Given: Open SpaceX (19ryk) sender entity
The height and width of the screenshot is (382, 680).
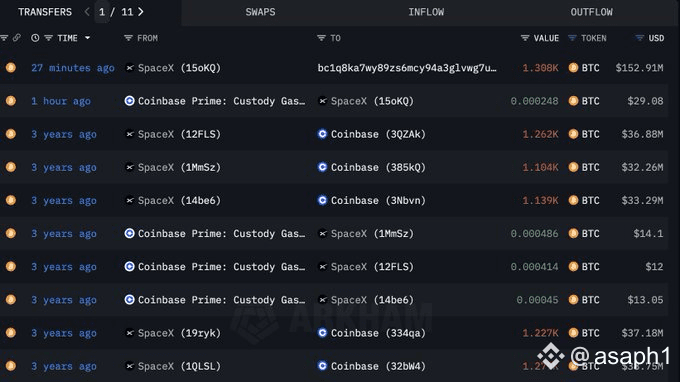Looking at the screenshot, I should 179,333.
